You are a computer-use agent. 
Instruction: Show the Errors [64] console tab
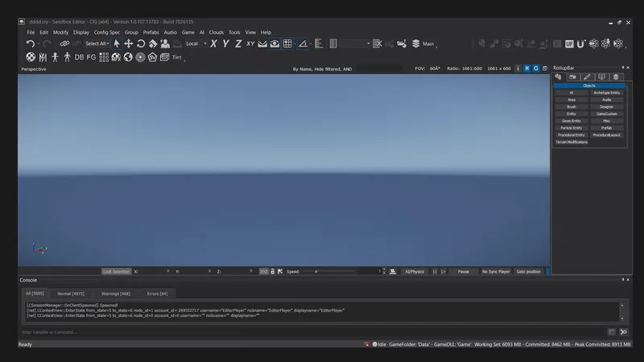(x=157, y=294)
